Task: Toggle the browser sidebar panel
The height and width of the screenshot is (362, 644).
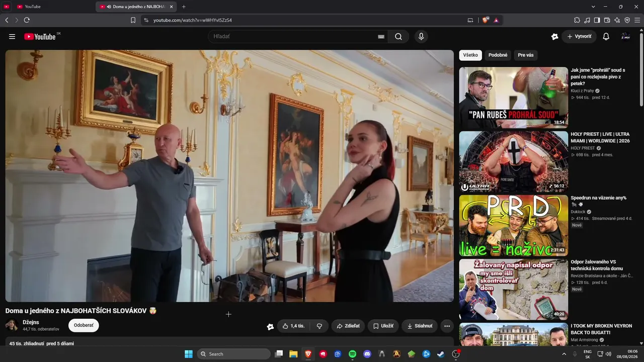Action: click(597, 20)
